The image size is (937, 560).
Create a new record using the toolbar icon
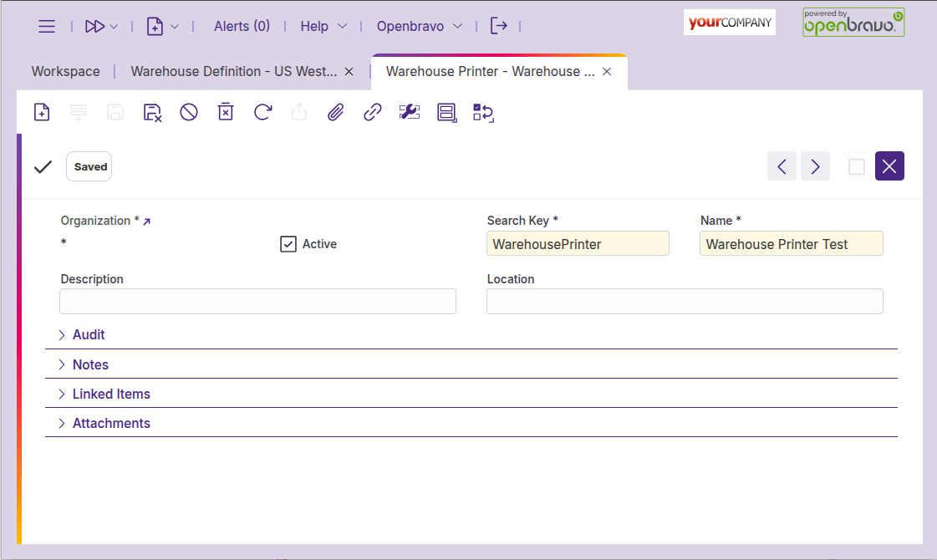click(42, 111)
